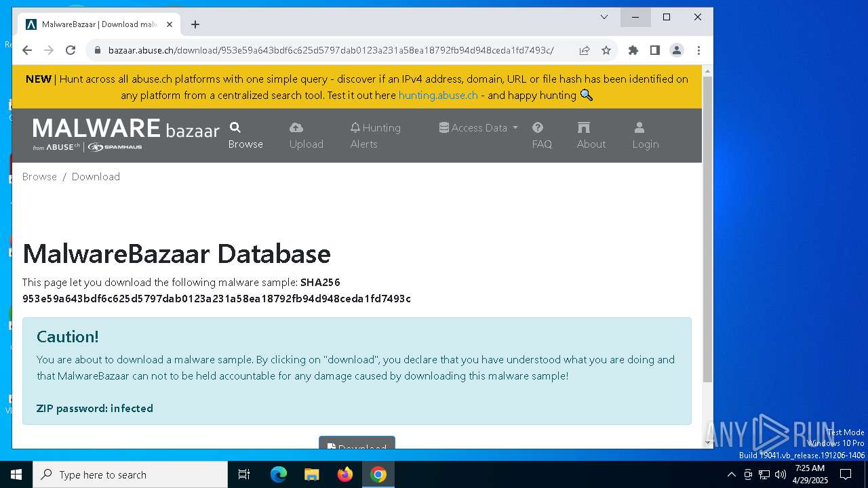Click the MalwareBazaar Database heading
The image size is (868, 488).
click(x=176, y=253)
